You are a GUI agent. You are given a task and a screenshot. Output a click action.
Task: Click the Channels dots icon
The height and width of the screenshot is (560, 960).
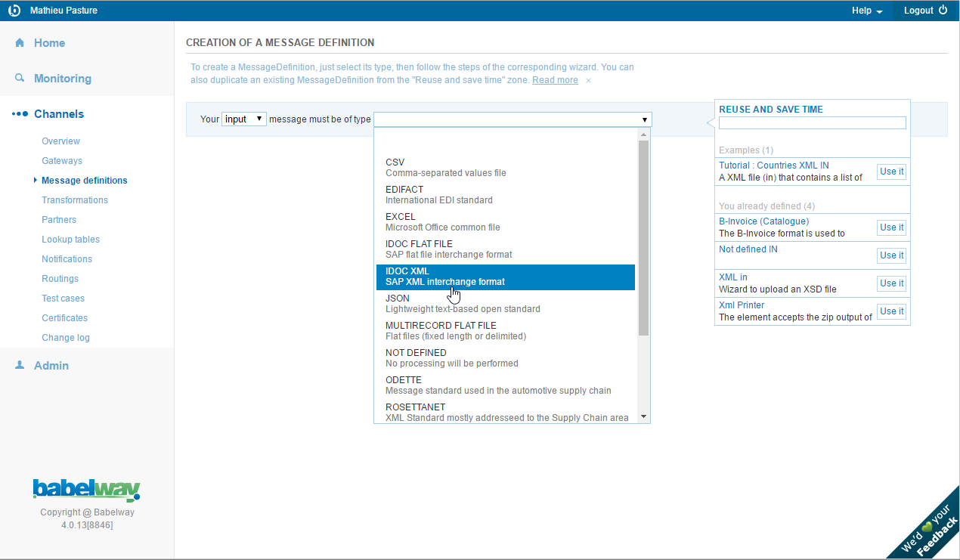20,114
